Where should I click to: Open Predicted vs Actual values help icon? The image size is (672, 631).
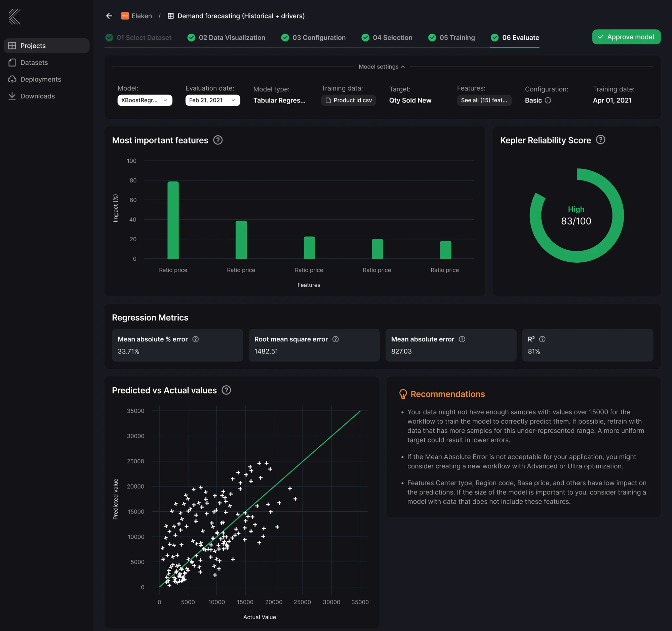click(226, 390)
